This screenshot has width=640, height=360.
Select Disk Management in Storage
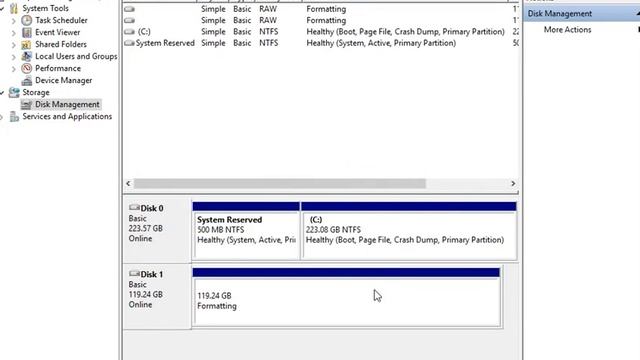(x=67, y=104)
